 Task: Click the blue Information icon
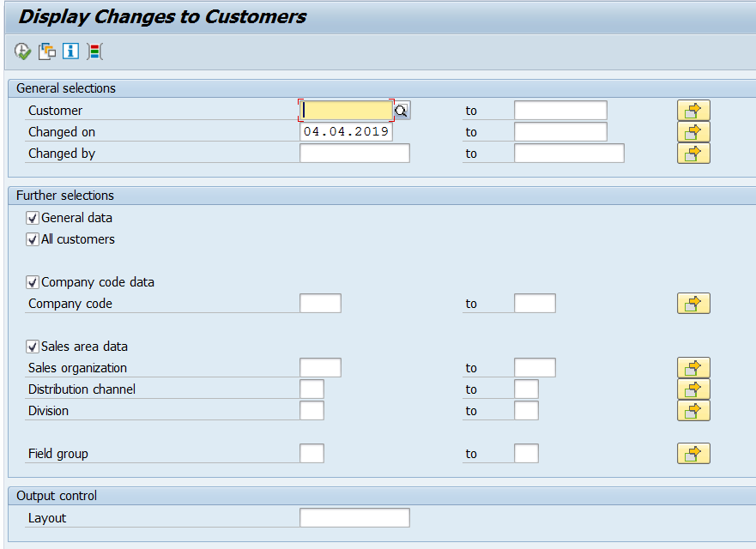pyautogui.click(x=70, y=51)
